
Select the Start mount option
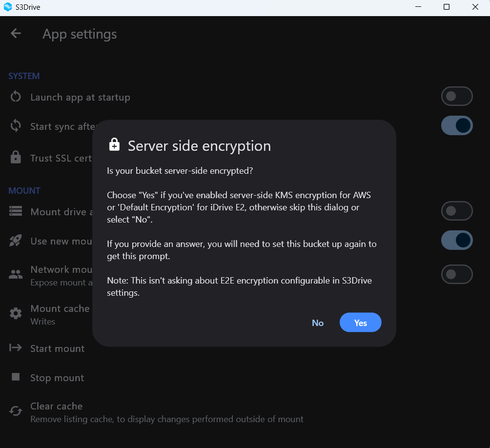point(58,348)
